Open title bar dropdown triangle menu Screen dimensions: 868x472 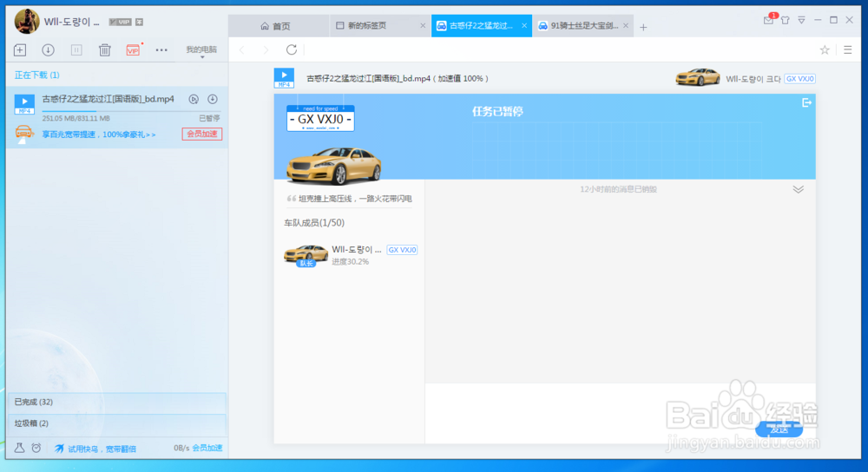tap(801, 20)
